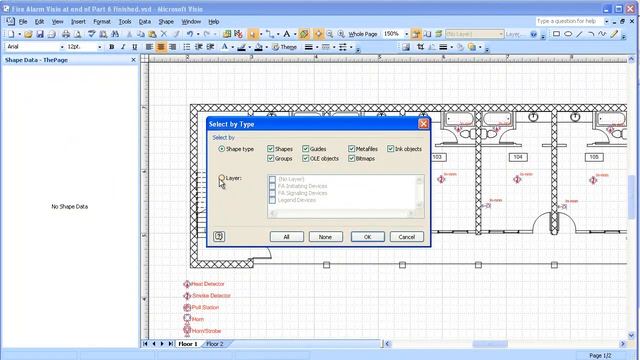
Task: Click the help icon in Select by Type dialog
Action: [219, 236]
